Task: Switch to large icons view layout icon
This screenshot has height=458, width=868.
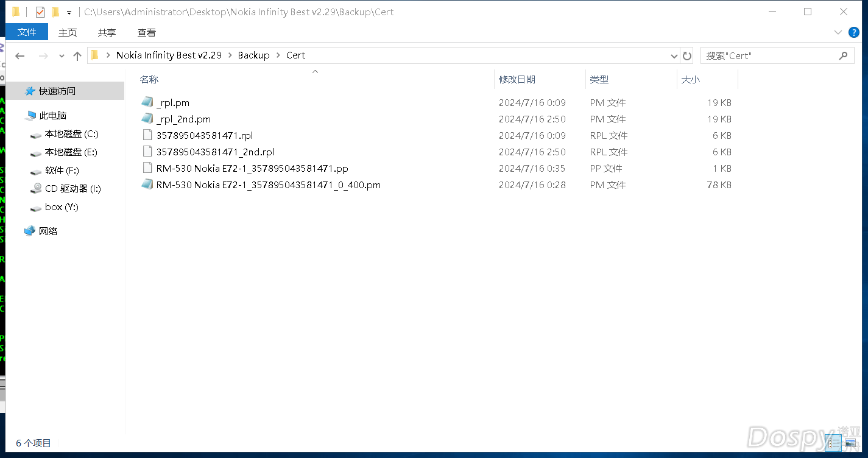Action: 850,444
